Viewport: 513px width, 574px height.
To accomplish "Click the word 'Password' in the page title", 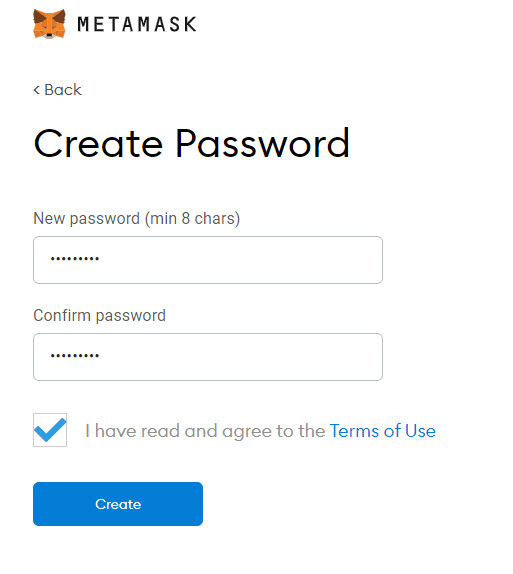I will coord(263,143).
